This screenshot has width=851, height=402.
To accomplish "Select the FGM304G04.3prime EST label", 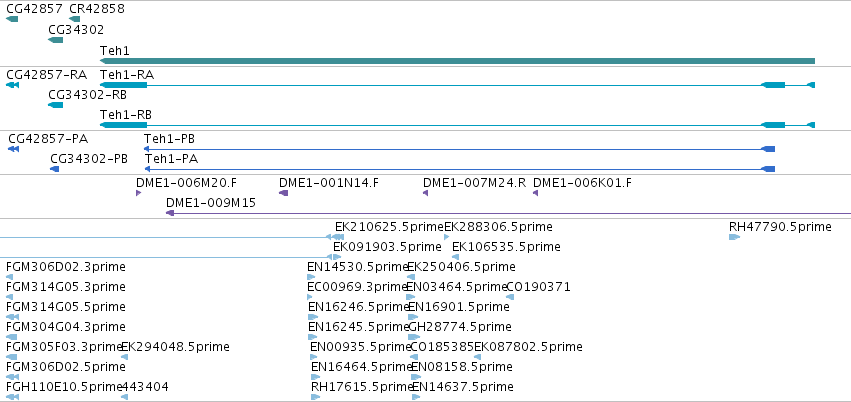I will (66, 327).
